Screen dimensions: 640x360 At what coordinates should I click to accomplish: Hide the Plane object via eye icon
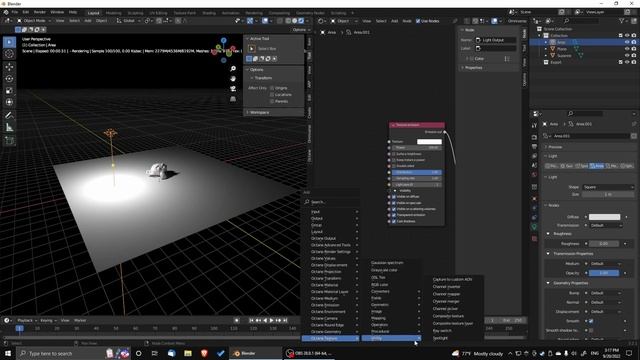[627, 49]
